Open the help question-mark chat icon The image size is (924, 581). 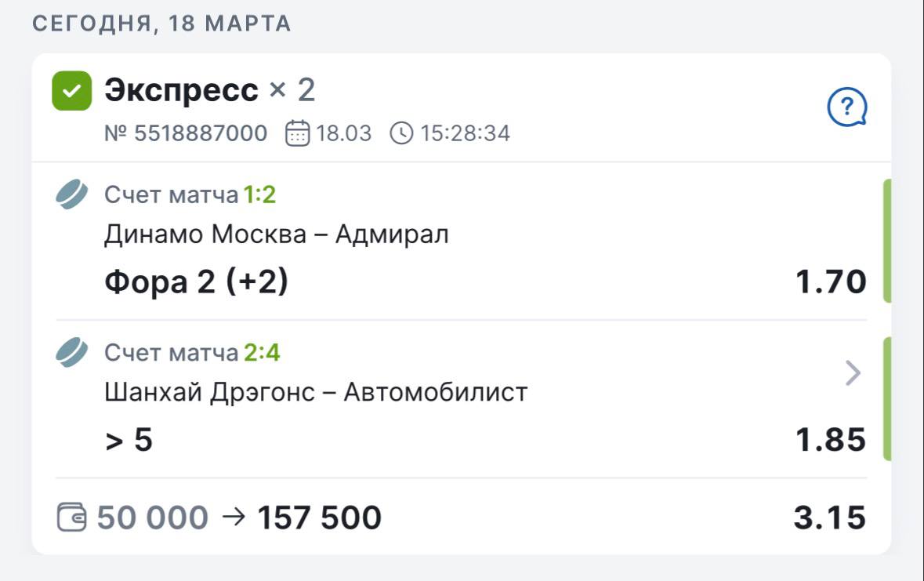click(x=847, y=107)
